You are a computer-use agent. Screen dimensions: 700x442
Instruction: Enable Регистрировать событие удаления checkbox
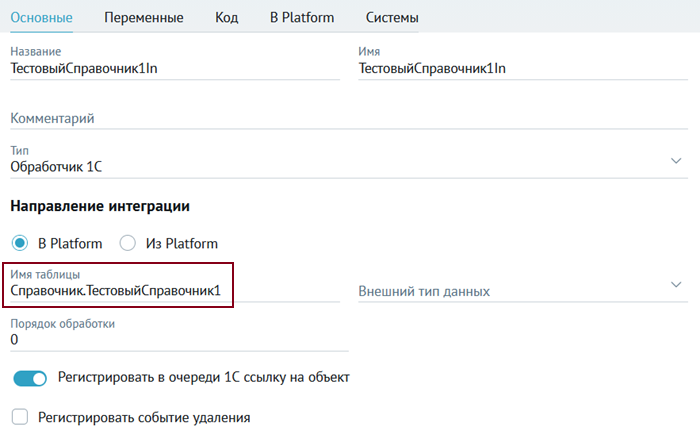(x=20, y=417)
